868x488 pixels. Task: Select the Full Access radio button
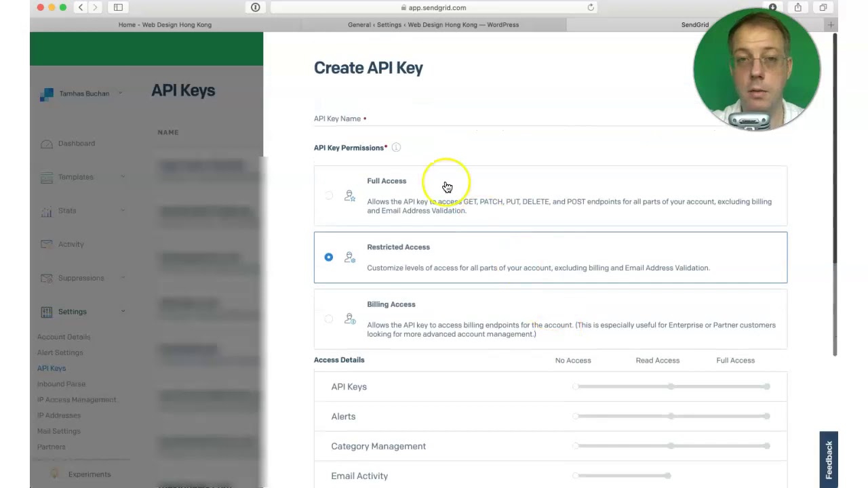(329, 195)
